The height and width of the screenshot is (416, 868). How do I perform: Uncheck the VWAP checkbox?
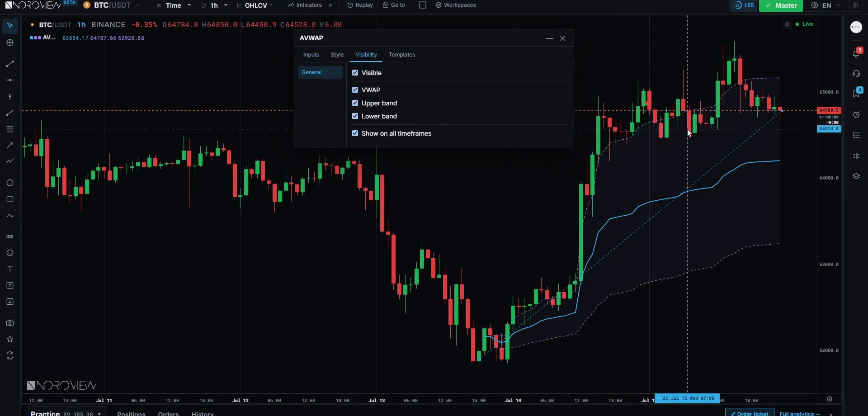pyautogui.click(x=355, y=90)
